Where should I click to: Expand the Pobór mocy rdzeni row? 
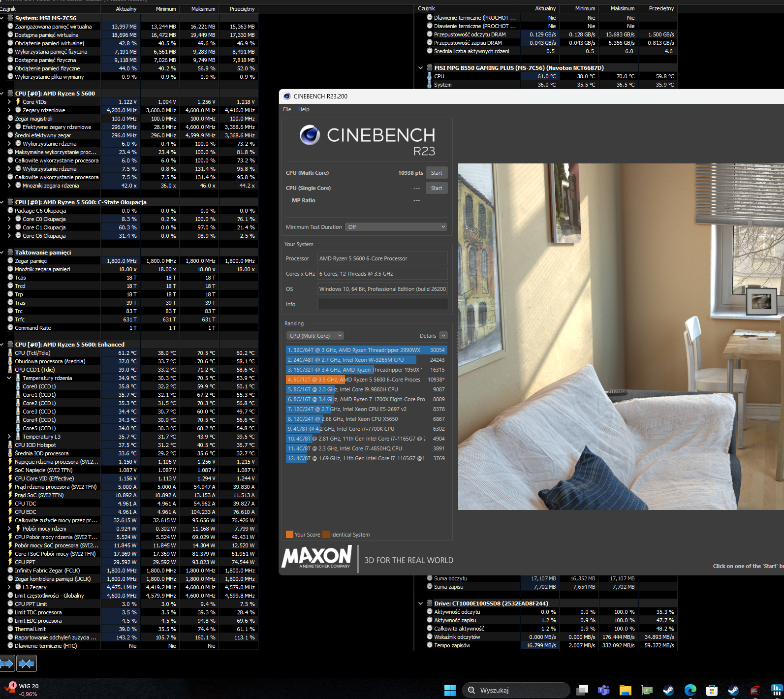click(x=9, y=529)
